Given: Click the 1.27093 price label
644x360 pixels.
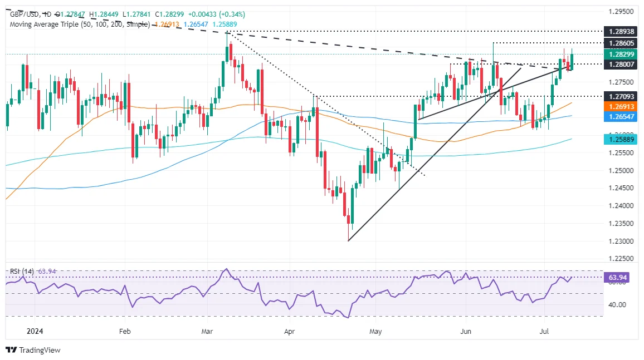Looking at the screenshot, I should click(x=621, y=96).
